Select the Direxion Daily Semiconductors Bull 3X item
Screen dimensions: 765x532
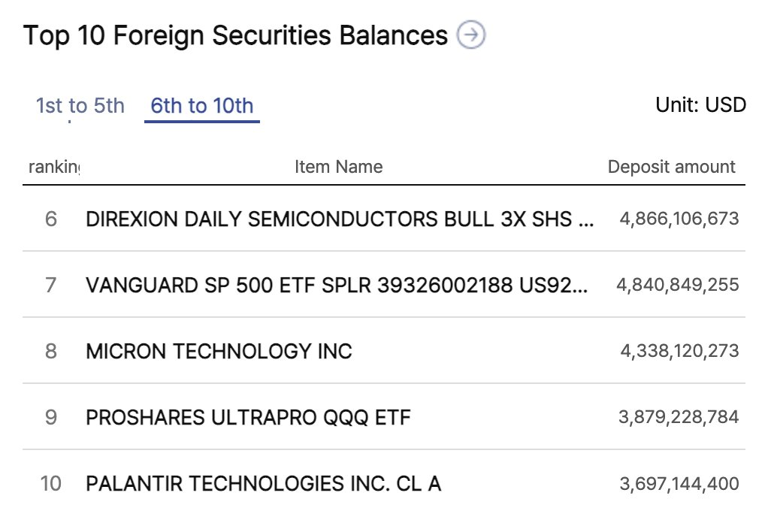340,219
